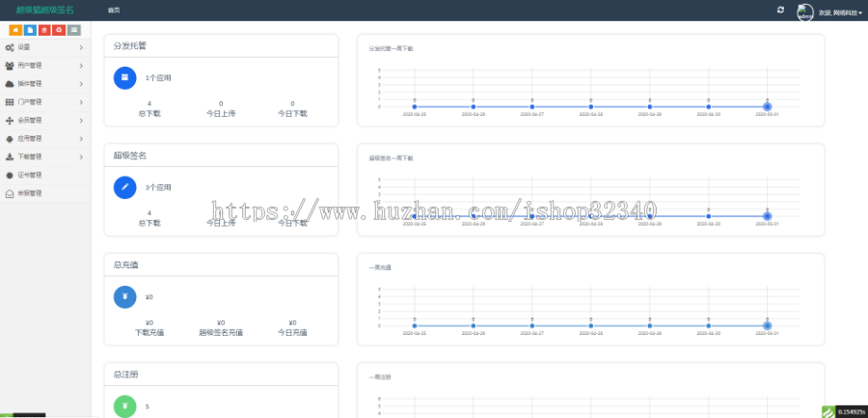The width and height of the screenshot is (868, 418).
Task: Click 今日充值 stat in 总充值 card
Action: click(x=292, y=328)
